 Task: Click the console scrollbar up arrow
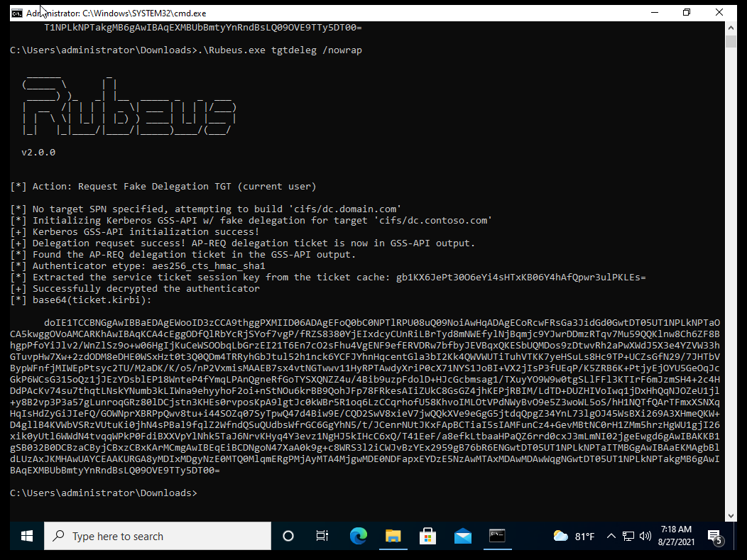731,27
